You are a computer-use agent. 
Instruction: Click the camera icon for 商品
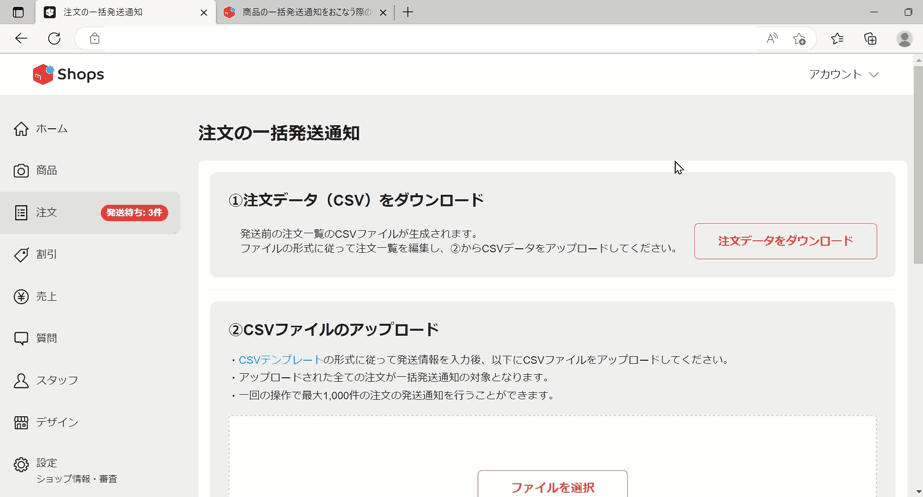(x=21, y=171)
